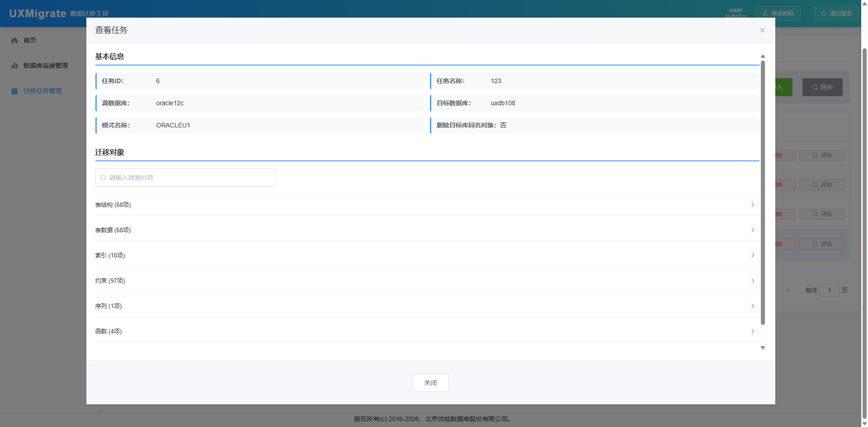This screenshot has height=427, width=868.
Task: Click the search magnifier icon in 迁移对象
Action: pyautogui.click(x=103, y=178)
